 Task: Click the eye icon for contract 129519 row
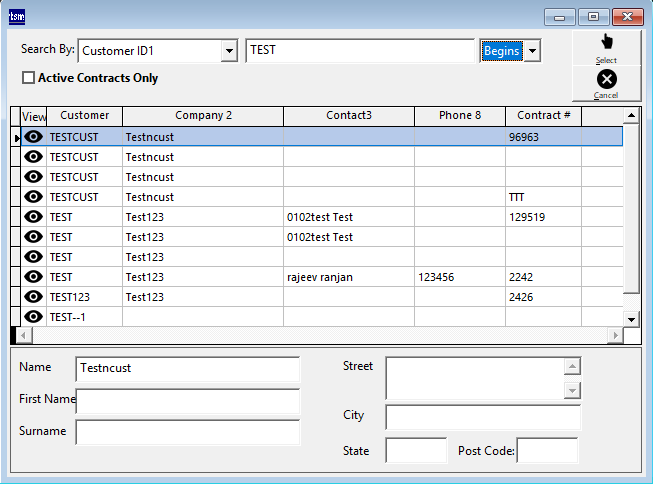tap(34, 217)
